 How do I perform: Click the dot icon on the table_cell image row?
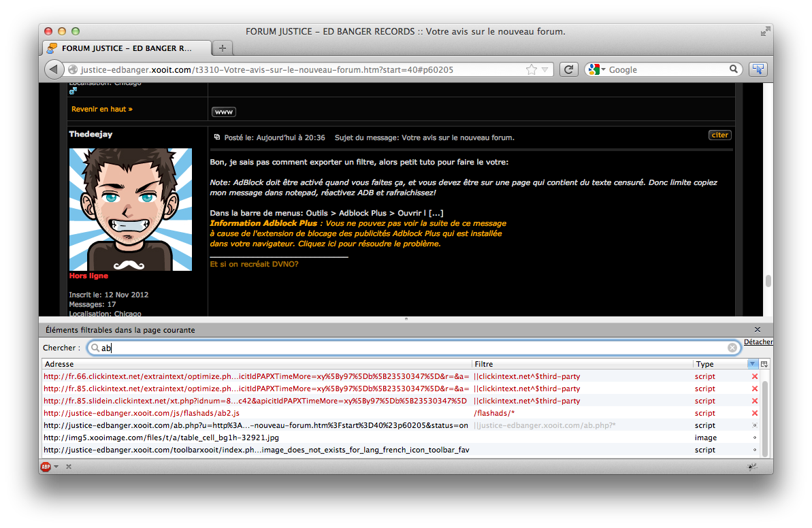coord(755,438)
